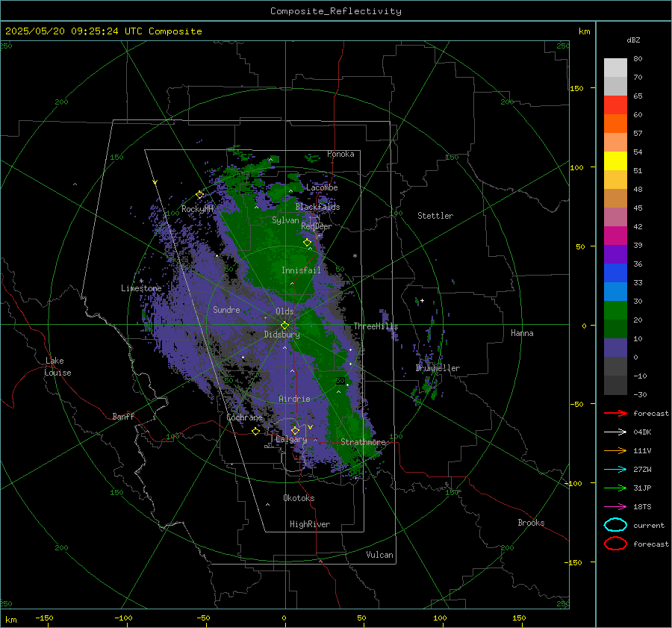Viewport: 672px width, 628px height.
Task: Click the ThreeHills city label
Action: tap(376, 326)
